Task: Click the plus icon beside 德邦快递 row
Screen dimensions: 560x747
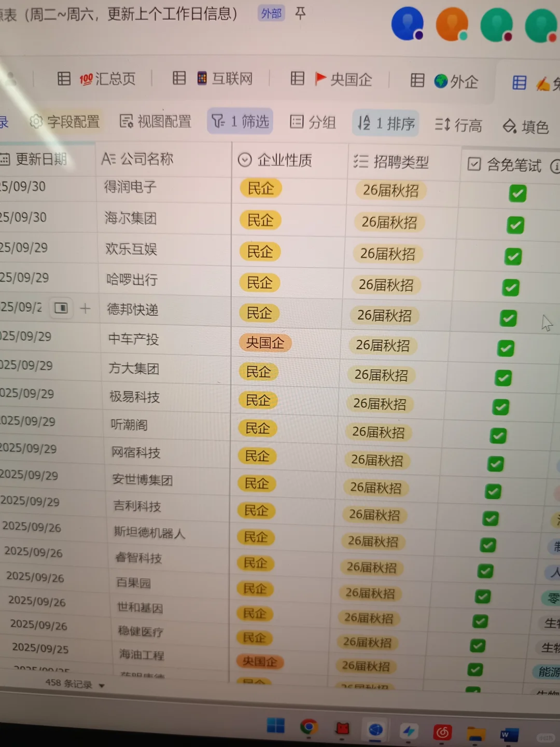Action: click(86, 309)
